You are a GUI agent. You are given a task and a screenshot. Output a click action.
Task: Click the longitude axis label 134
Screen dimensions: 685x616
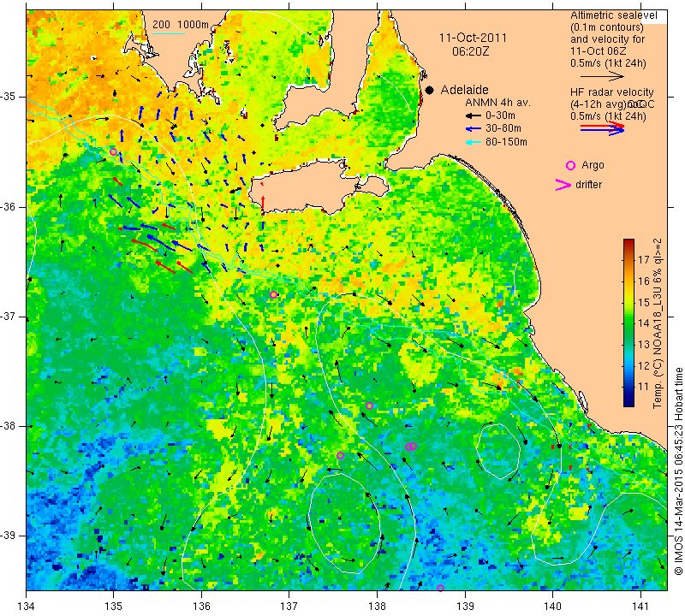click(27, 606)
